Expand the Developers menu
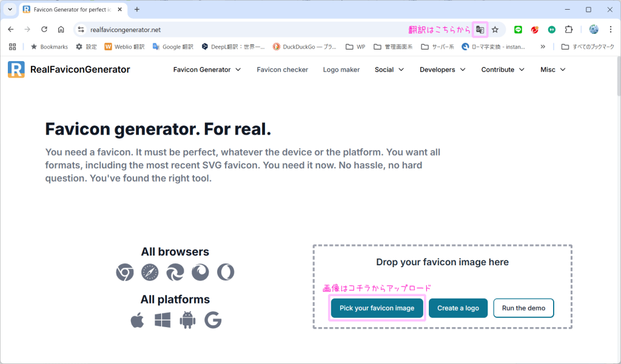Viewport: 621px width, 364px height. pyautogui.click(x=442, y=70)
